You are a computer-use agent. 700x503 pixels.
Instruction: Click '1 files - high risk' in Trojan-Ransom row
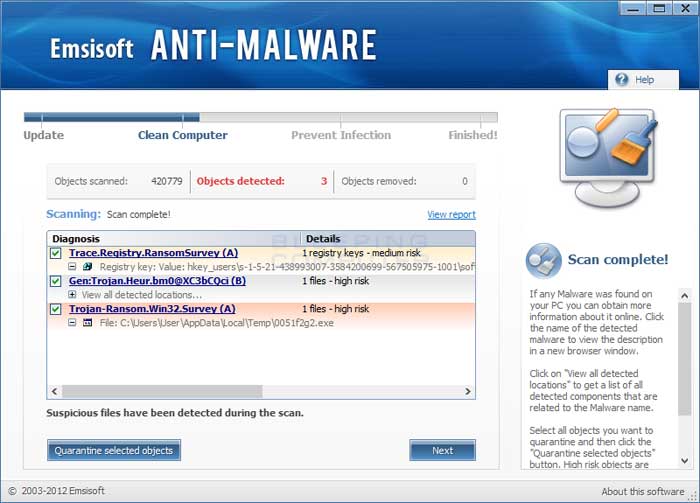[336, 309]
